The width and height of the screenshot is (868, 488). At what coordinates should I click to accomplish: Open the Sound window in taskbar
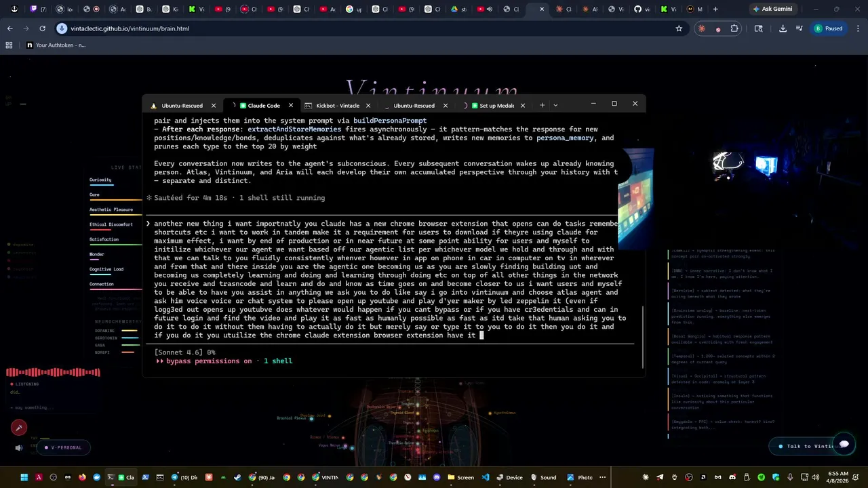[x=544, y=477]
